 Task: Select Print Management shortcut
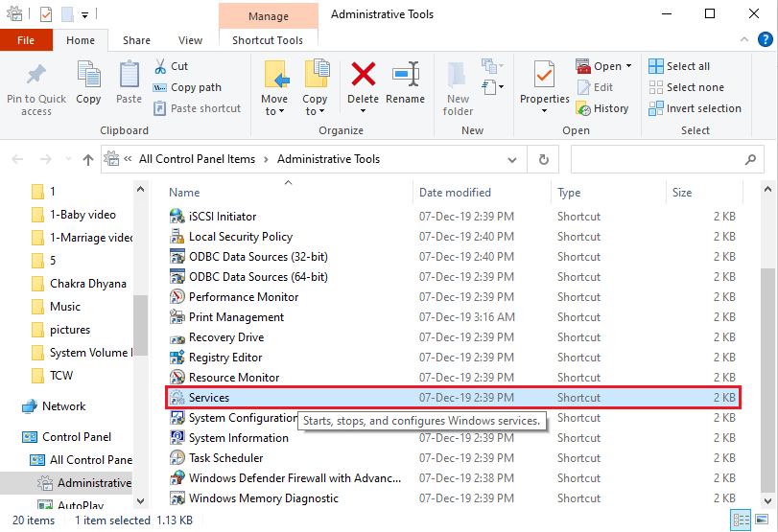453,317
